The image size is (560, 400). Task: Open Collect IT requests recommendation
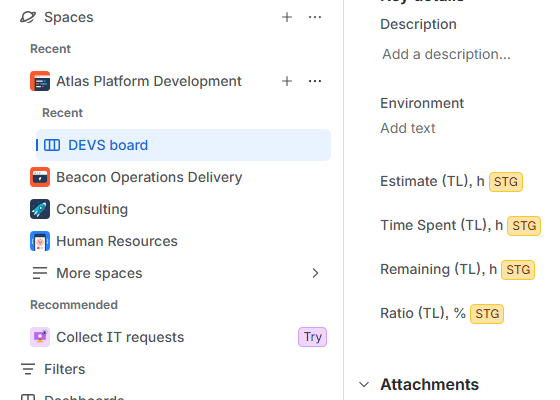120,337
